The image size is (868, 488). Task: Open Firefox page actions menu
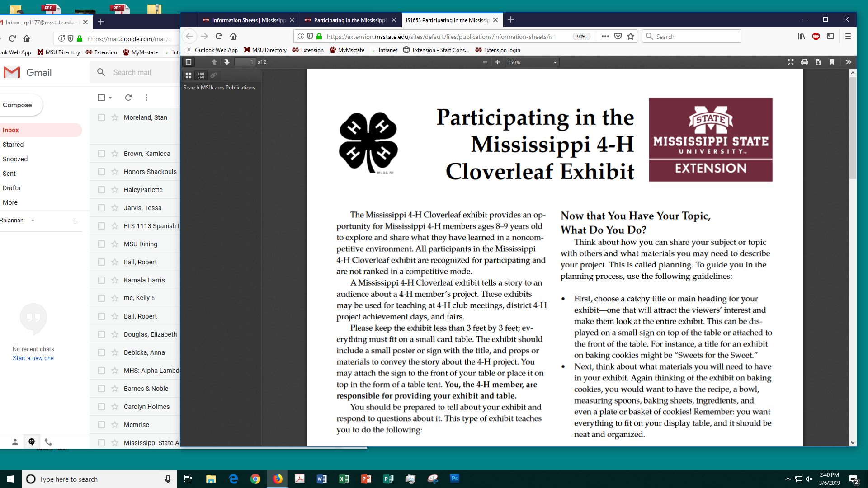(605, 36)
